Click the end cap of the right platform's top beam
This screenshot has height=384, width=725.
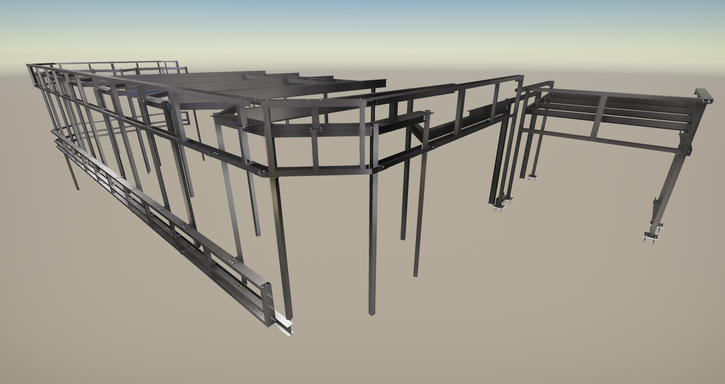(x=704, y=96)
